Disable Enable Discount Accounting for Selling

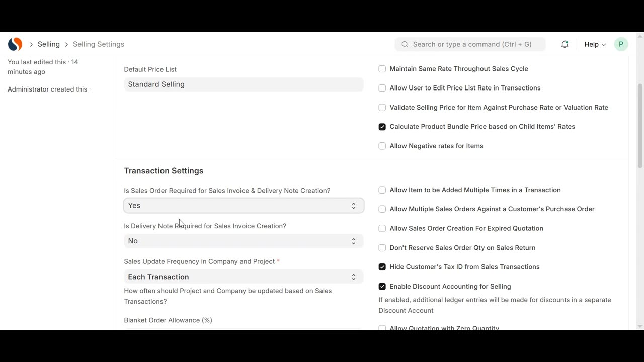point(382,286)
